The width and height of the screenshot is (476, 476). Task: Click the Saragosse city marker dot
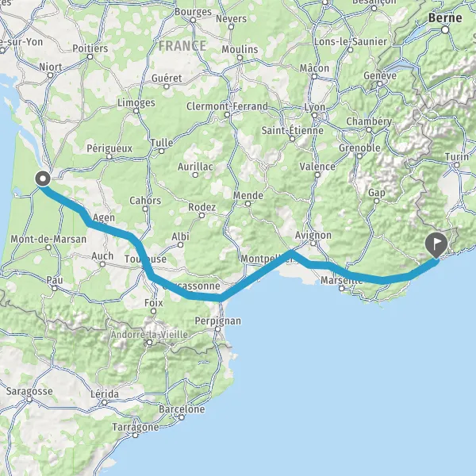[x=29, y=400]
